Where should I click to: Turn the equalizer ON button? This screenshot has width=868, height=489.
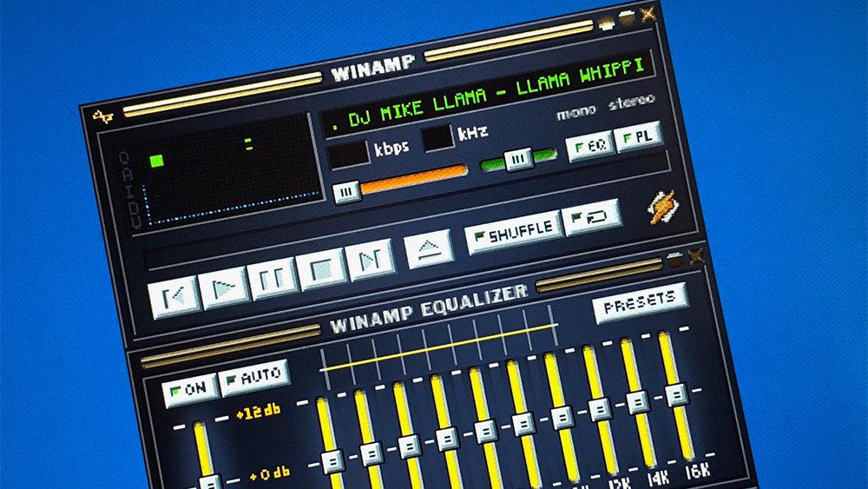pyautogui.click(x=191, y=390)
